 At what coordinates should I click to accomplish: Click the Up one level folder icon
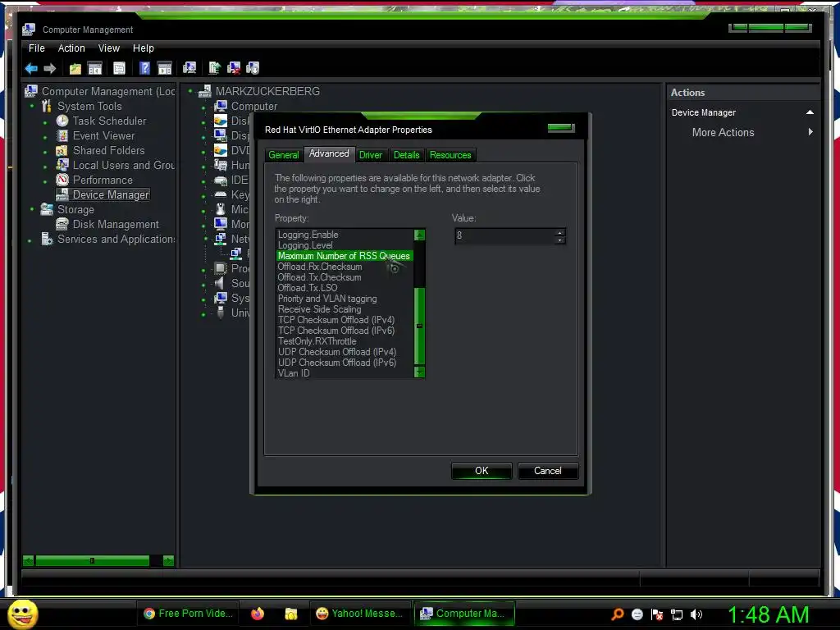pyautogui.click(x=75, y=68)
